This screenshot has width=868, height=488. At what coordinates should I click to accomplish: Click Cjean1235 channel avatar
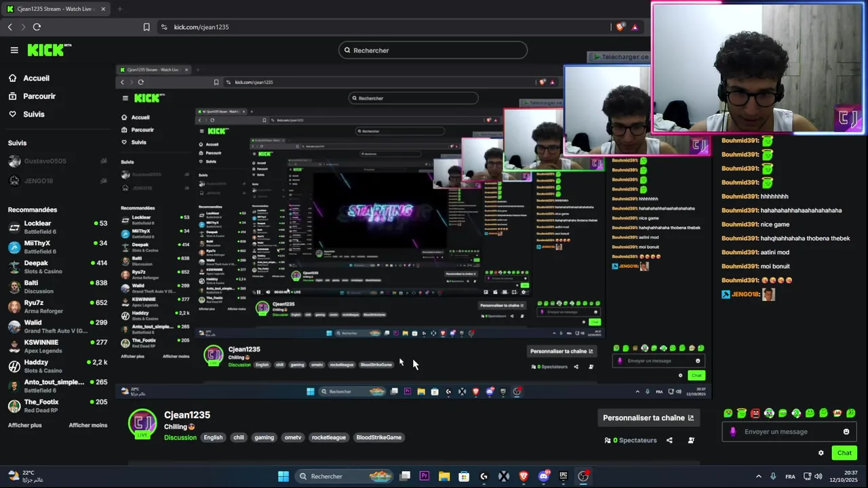point(142,424)
